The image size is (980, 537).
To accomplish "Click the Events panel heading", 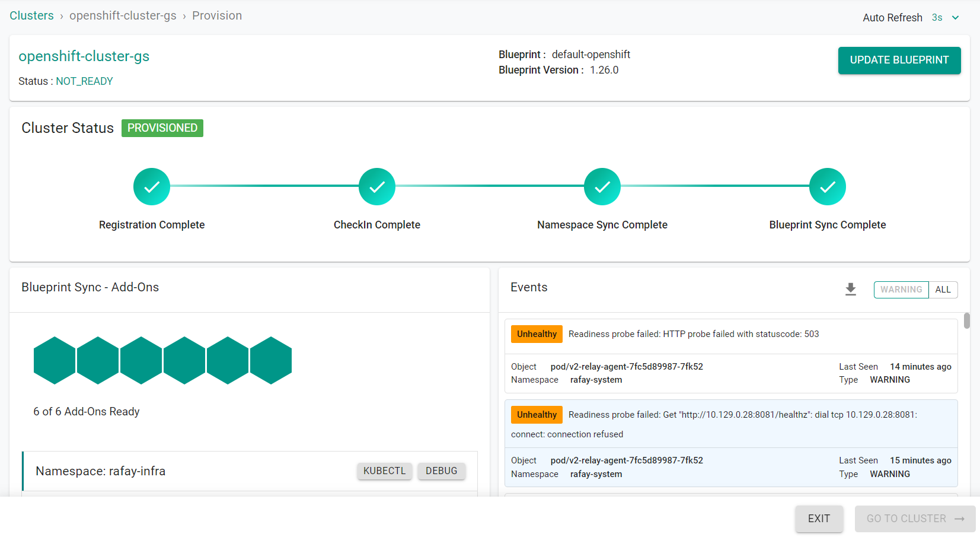I will [529, 287].
